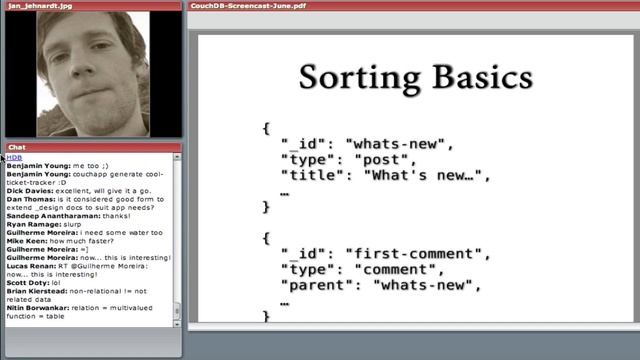Click the jan_jehnardt.jpg webcam image
Image resolution: width=640 pixels, height=360 pixels.
point(93,74)
